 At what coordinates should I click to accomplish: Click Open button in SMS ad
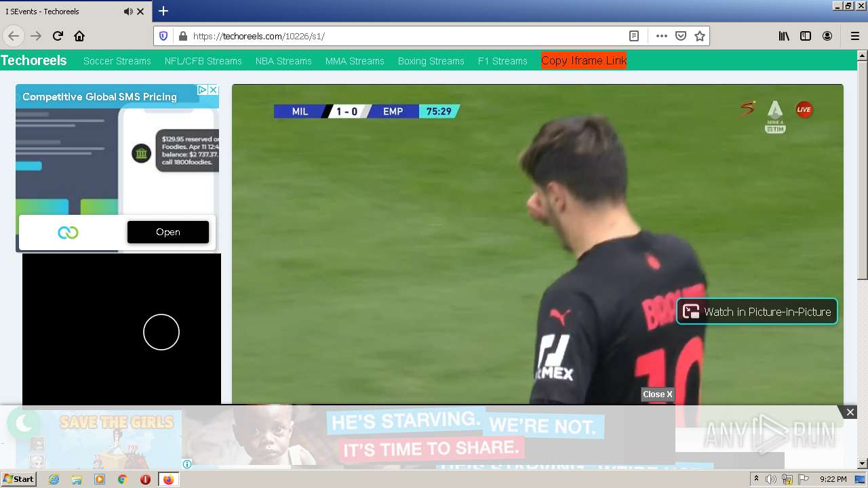pos(168,232)
